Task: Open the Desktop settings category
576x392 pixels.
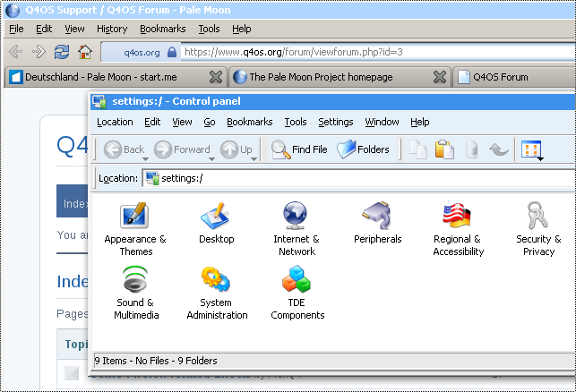Action: pyautogui.click(x=217, y=223)
